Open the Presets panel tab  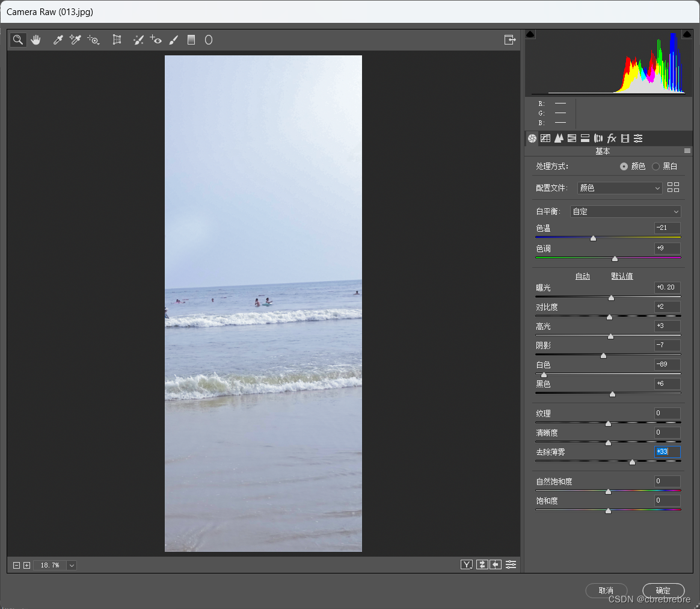[639, 138]
